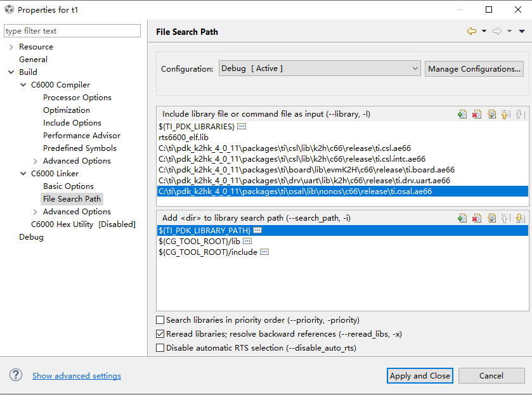The height and width of the screenshot is (395, 532).
Task: Uncheck Reread libraries checkbox
Action: click(160, 334)
